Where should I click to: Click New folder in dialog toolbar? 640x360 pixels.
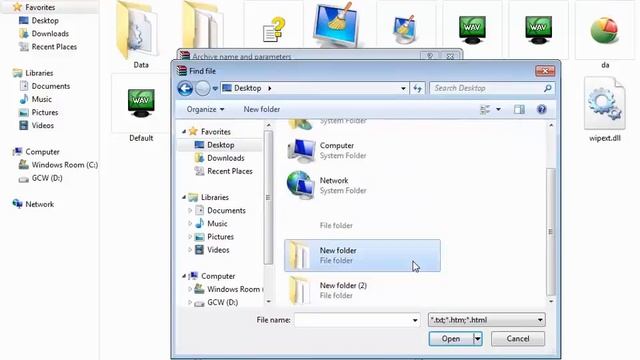coord(262,109)
